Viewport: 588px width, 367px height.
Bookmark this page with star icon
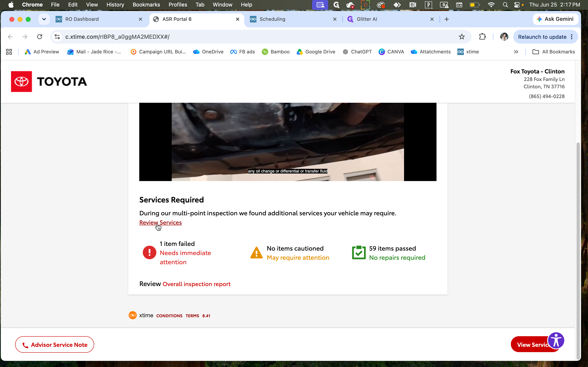pyautogui.click(x=462, y=37)
